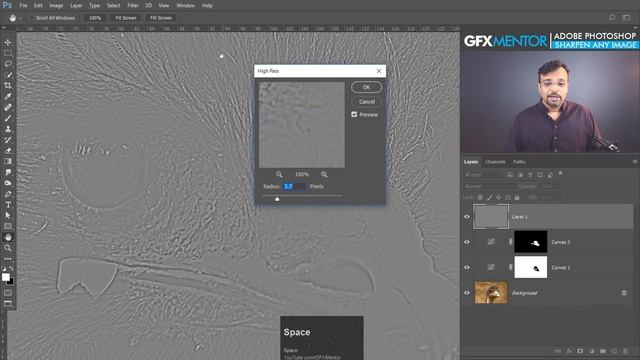Select the Eyedropper tool

(8, 96)
